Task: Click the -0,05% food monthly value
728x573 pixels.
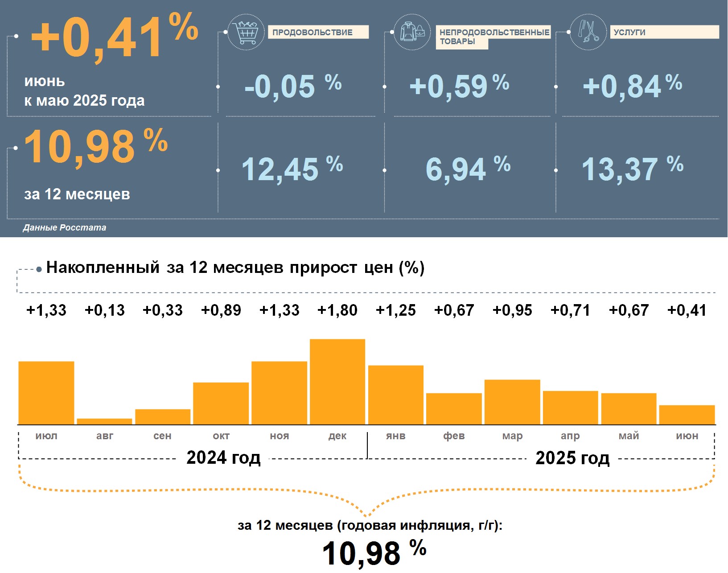Action: [x=292, y=86]
